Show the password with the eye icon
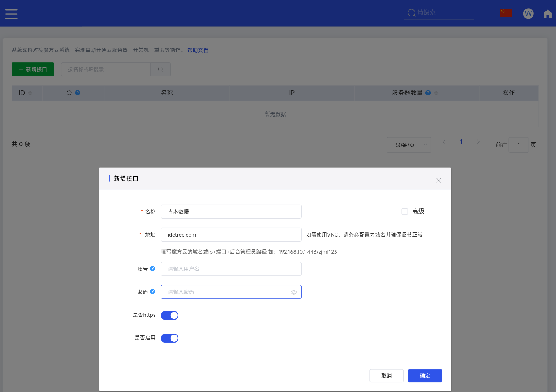 click(x=293, y=292)
